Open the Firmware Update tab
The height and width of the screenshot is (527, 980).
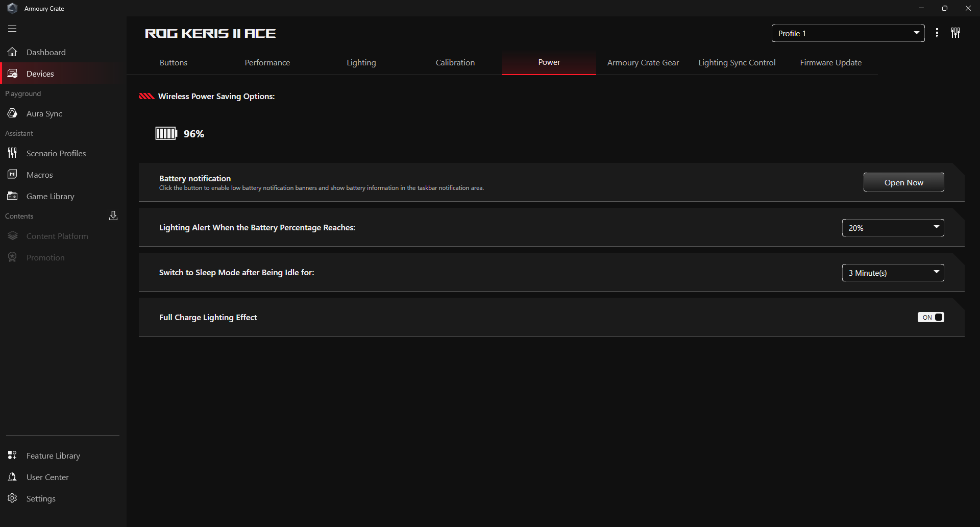pyautogui.click(x=831, y=62)
